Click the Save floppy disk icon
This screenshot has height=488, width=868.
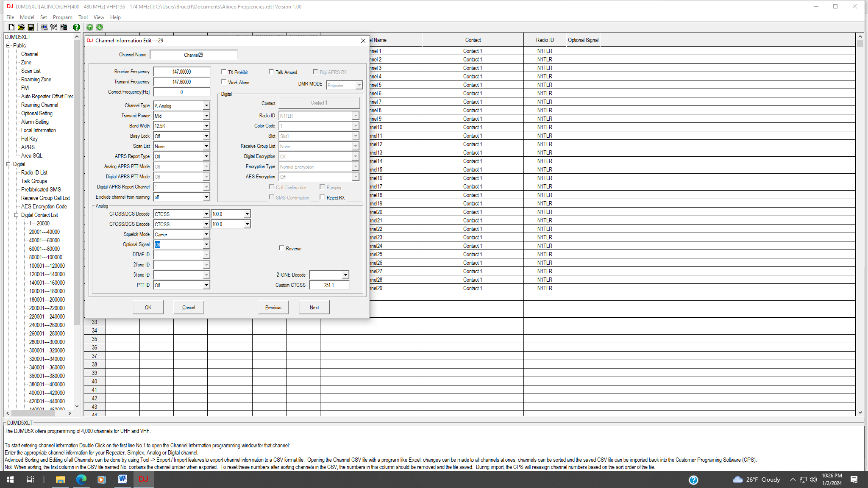click(31, 27)
